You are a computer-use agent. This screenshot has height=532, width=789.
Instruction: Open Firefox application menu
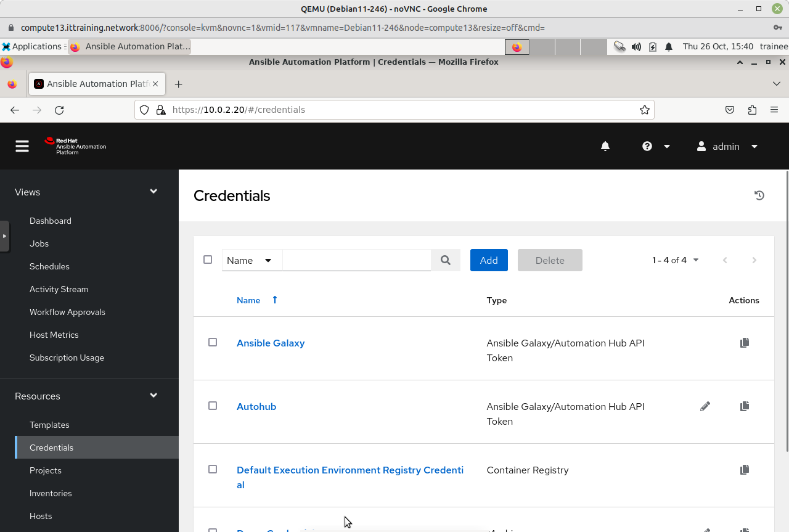pos(774,110)
